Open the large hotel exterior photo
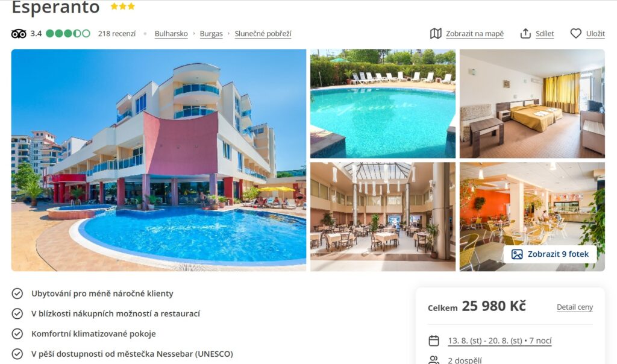This screenshot has width=617, height=364. tap(158, 160)
